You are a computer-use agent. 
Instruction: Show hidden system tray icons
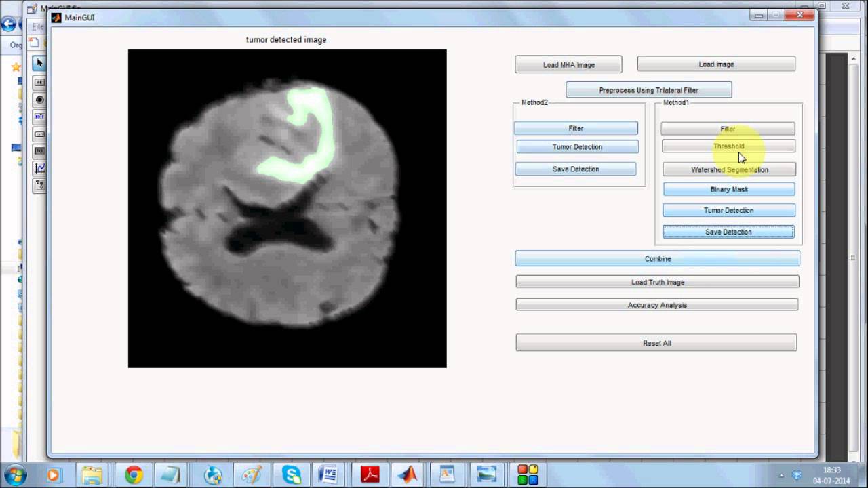click(782, 476)
